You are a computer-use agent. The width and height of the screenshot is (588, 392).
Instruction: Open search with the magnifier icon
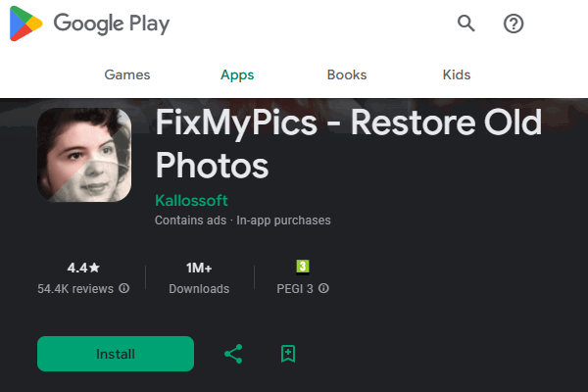pos(466,24)
